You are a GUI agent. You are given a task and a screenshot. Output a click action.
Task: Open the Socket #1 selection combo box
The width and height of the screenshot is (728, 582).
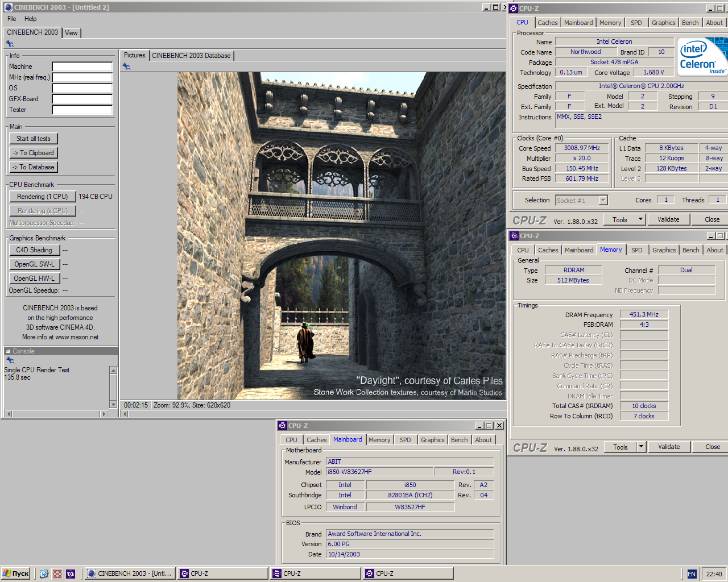[x=581, y=200]
